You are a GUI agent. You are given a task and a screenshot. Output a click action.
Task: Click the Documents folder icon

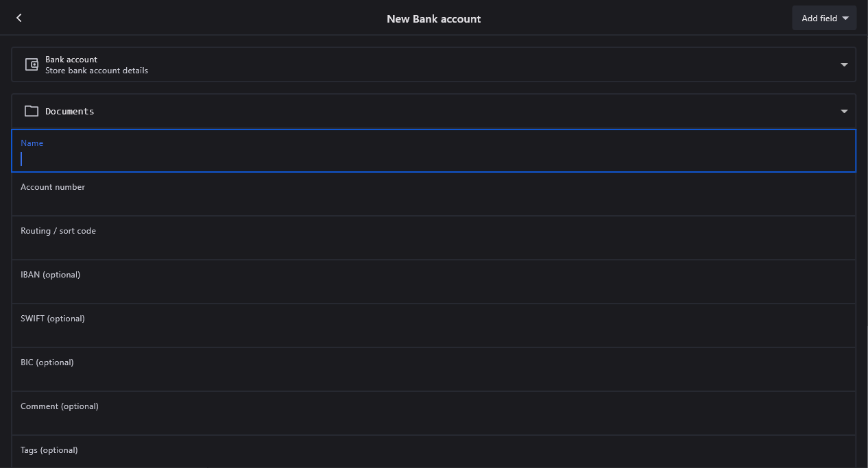click(32, 111)
